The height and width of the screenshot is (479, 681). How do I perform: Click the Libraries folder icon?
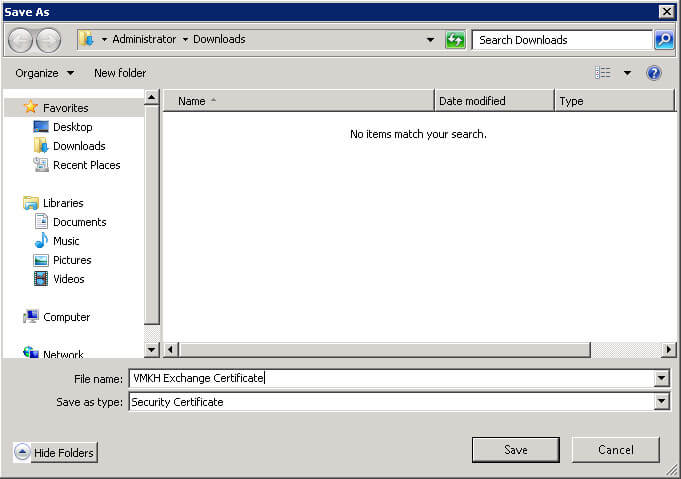(x=31, y=203)
